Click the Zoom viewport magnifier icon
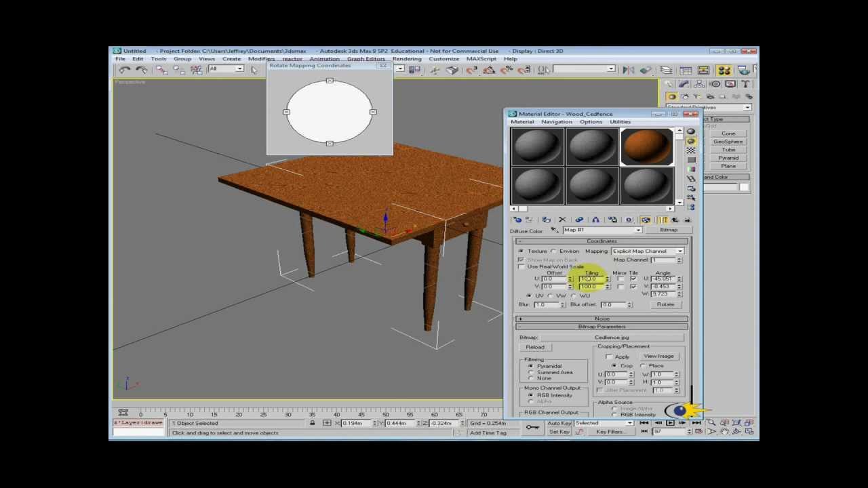 tap(711, 423)
